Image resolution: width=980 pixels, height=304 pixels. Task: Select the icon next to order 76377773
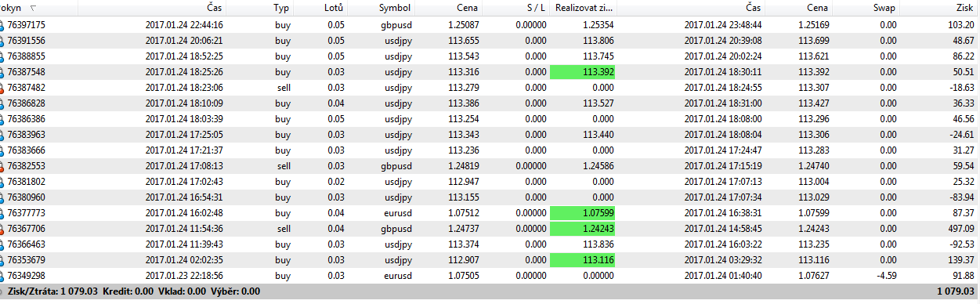tap(2, 213)
